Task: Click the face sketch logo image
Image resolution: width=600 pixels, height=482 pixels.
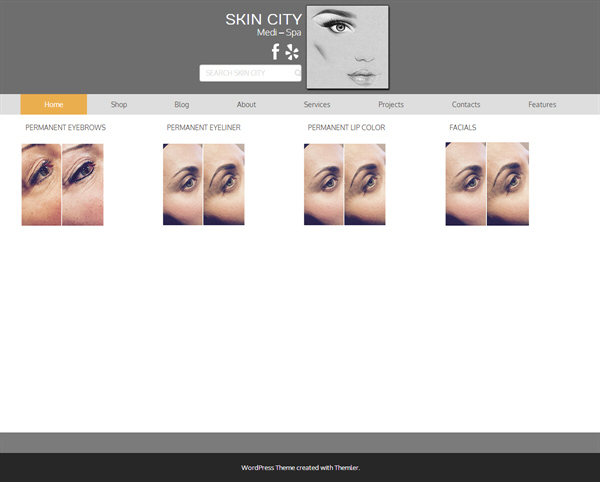Action: click(x=347, y=47)
